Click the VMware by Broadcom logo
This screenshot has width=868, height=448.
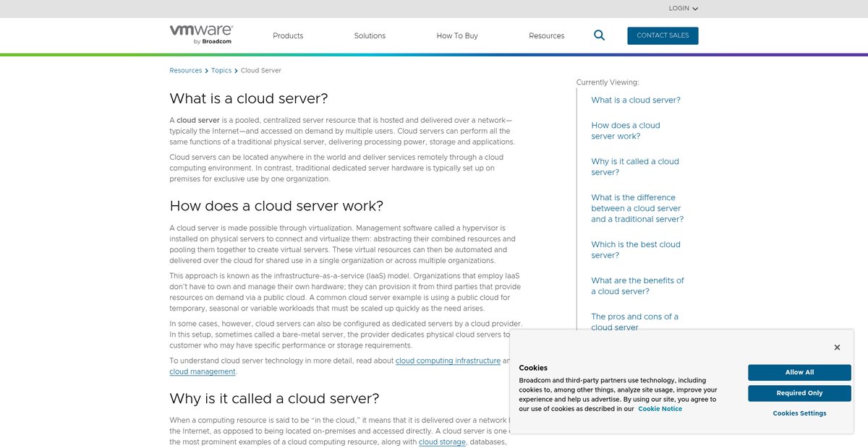click(x=201, y=35)
